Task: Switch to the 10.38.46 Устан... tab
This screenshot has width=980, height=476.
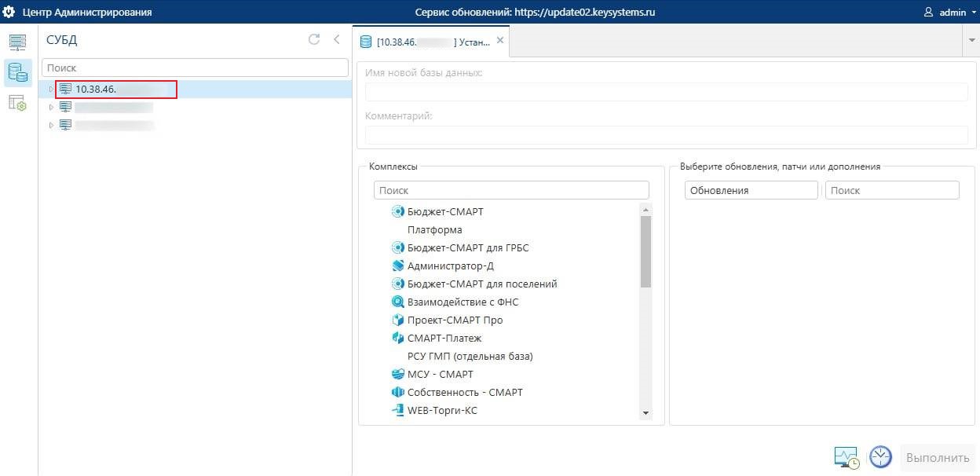Action: (x=430, y=41)
